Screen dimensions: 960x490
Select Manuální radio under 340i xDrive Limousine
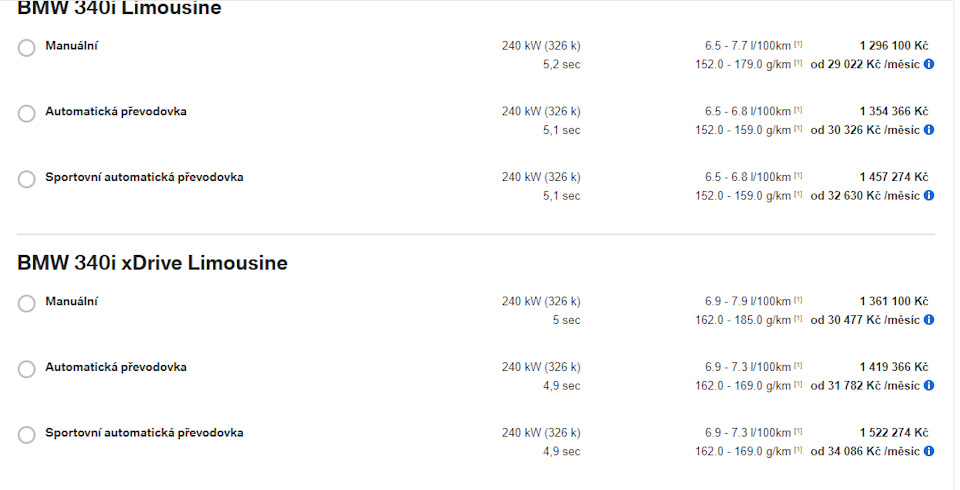pyautogui.click(x=26, y=303)
